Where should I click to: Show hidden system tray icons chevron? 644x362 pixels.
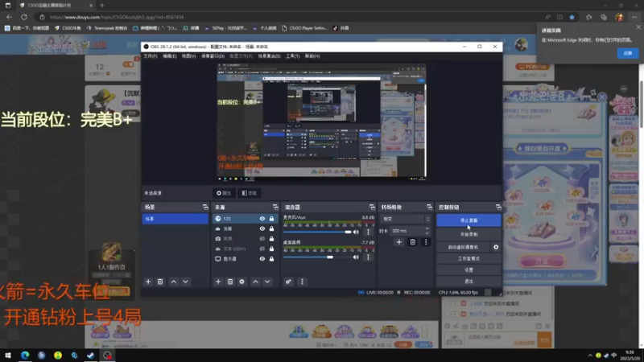pos(590,356)
